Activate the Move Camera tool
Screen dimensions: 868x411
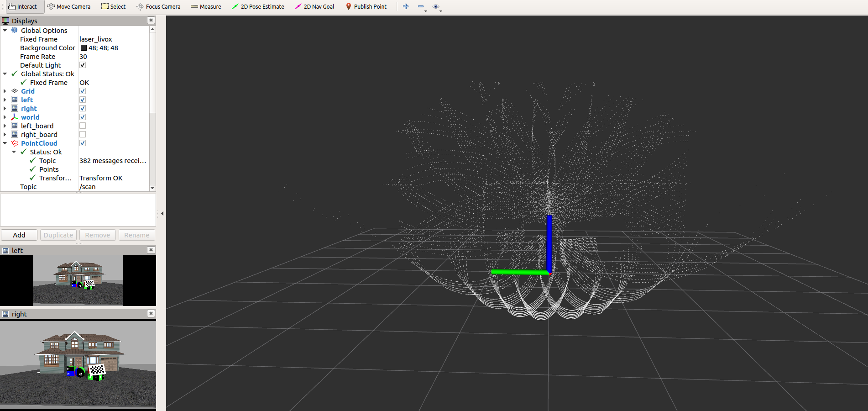[x=69, y=6]
